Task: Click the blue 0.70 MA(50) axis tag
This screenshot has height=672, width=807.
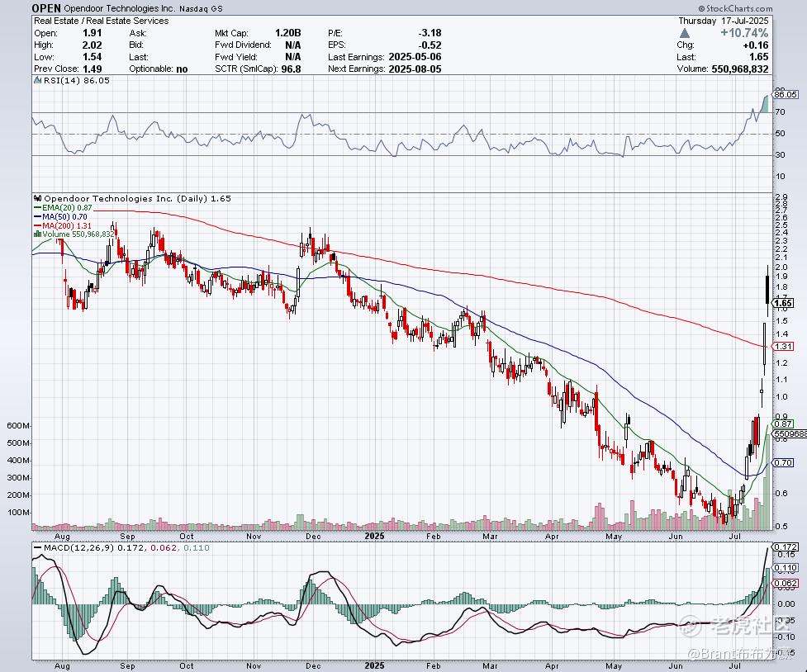Action: (783, 462)
